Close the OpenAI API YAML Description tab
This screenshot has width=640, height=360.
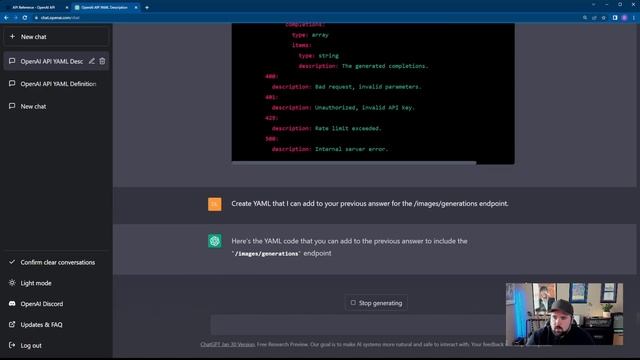tap(136, 7)
